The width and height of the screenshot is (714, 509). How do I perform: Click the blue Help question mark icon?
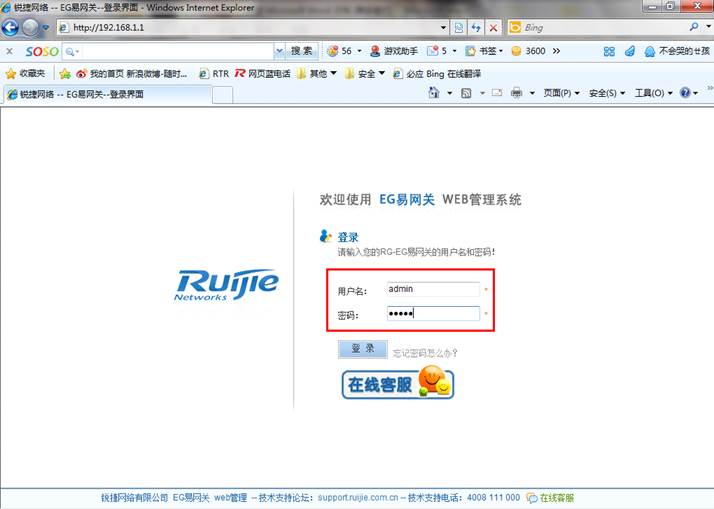pos(685,93)
